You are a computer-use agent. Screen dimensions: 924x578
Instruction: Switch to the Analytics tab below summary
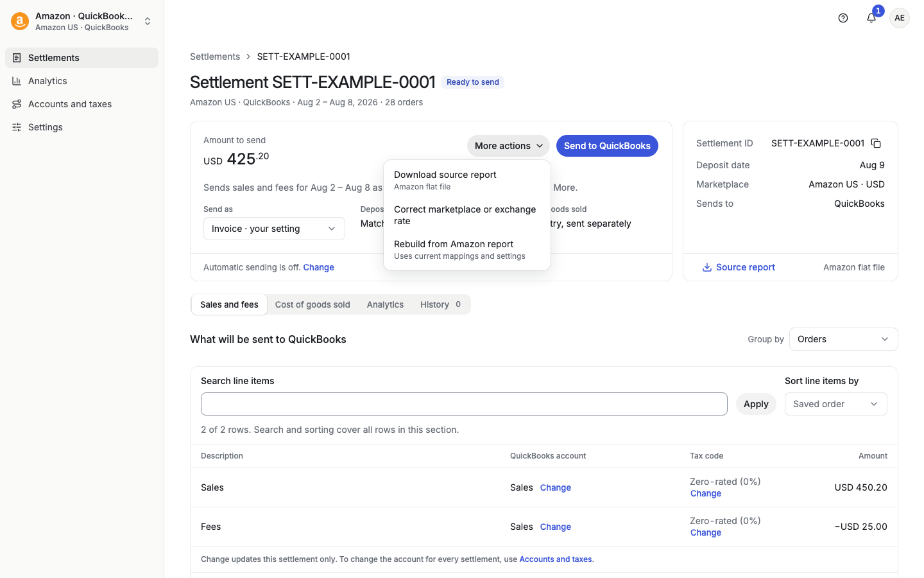[x=385, y=304]
